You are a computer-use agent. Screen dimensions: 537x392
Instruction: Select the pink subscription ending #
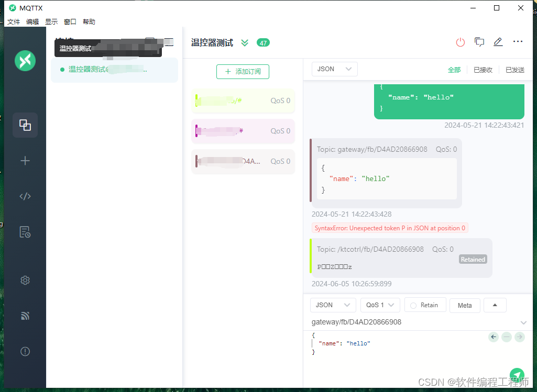pyautogui.click(x=243, y=131)
